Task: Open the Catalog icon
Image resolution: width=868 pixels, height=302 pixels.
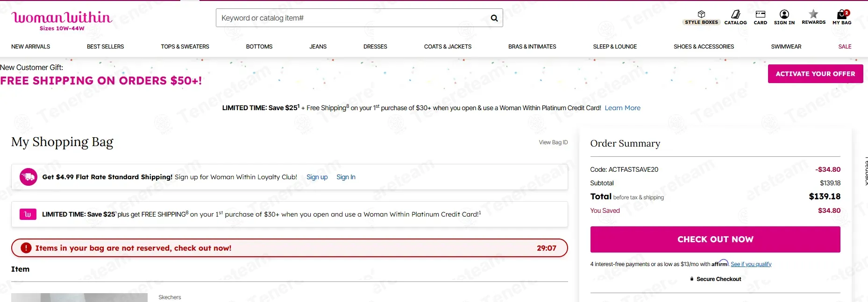Action: click(735, 18)
